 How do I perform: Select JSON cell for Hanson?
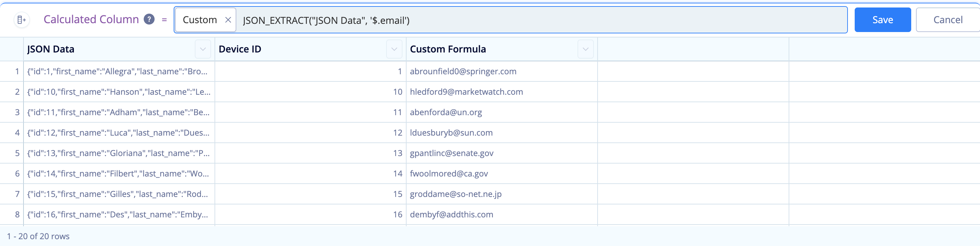coord(119,92)
